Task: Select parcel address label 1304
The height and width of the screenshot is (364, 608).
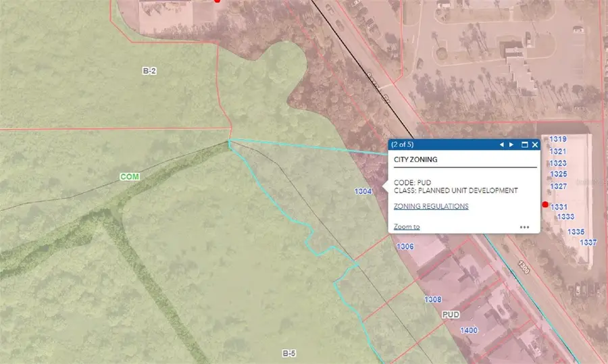Action: (363, 192)
